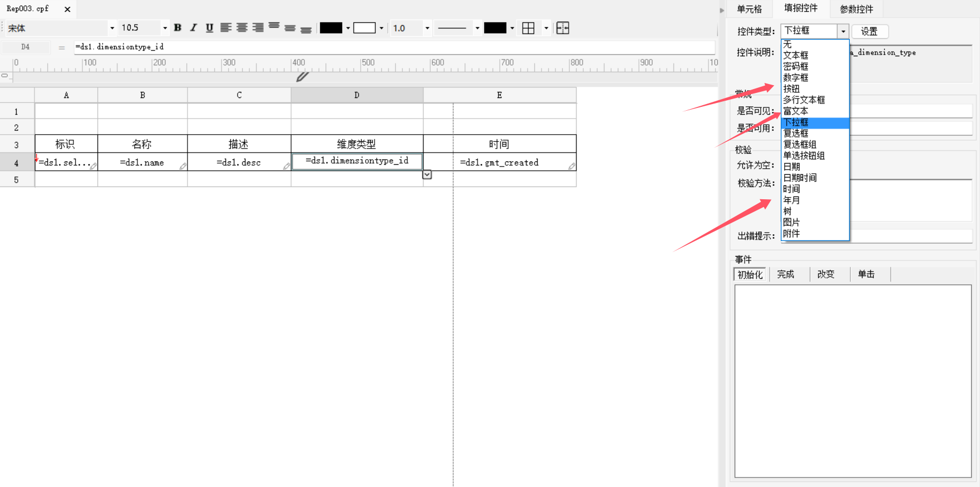This screenshot has width=980, height=487.
Task: Select the 单击 event tab
Action: tap(866, 274)
